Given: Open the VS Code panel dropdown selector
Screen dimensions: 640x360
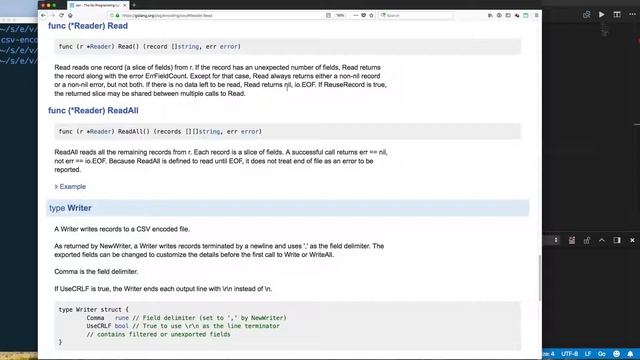Looking at the screenshot, I should 550,240.
